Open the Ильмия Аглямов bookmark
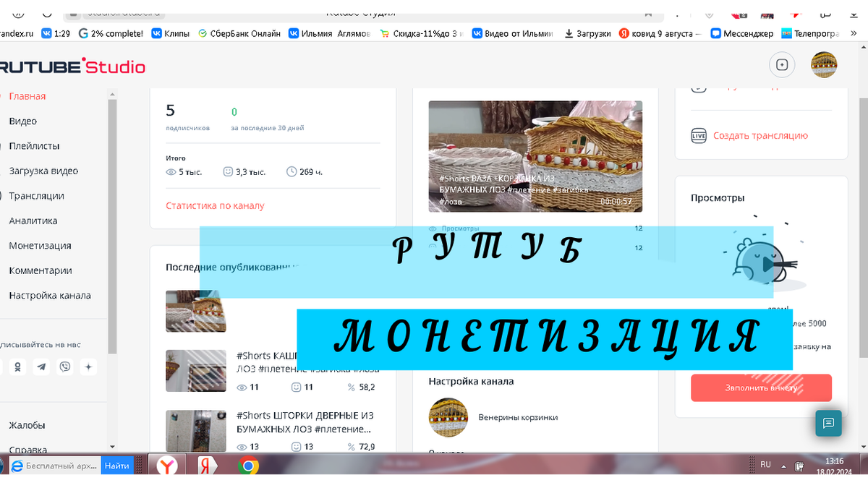868x488 pixels. 330,33
